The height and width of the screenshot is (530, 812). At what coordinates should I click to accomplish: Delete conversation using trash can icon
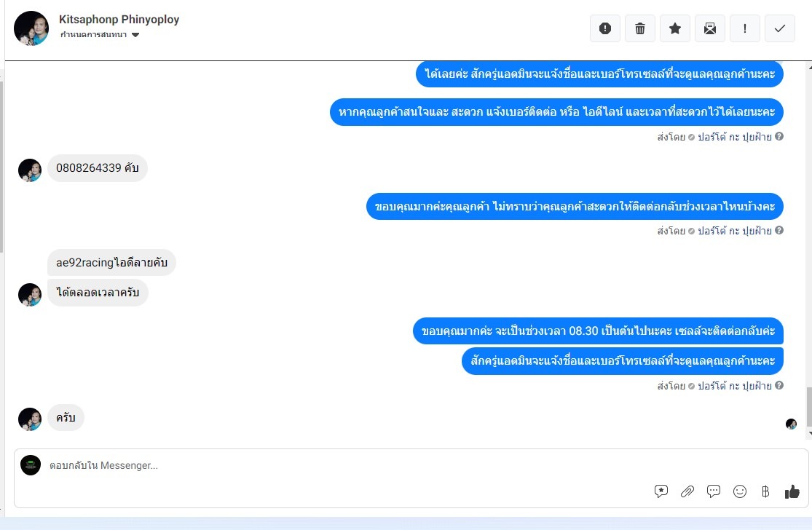(x=640, y=28)
